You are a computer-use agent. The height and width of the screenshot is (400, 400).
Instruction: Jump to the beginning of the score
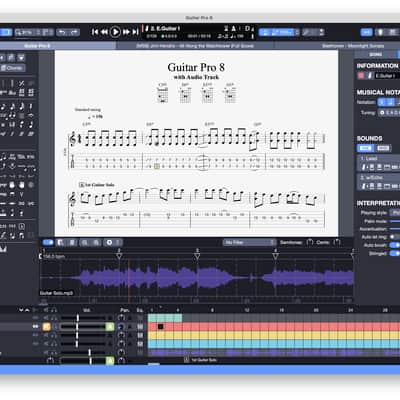pos(95,32)
